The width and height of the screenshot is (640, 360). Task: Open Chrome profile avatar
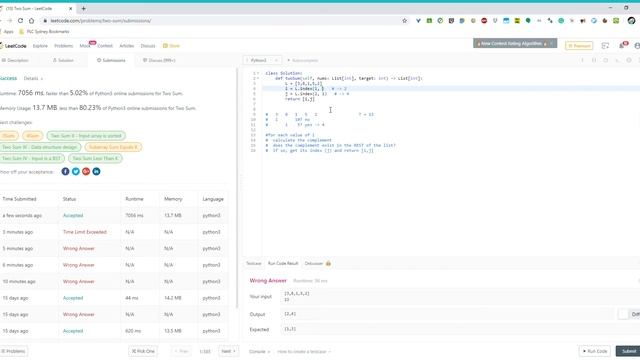[632, 20]
